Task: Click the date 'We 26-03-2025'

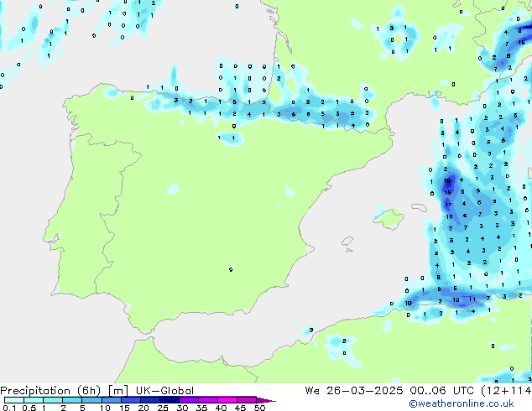Action: click(354, 391)
